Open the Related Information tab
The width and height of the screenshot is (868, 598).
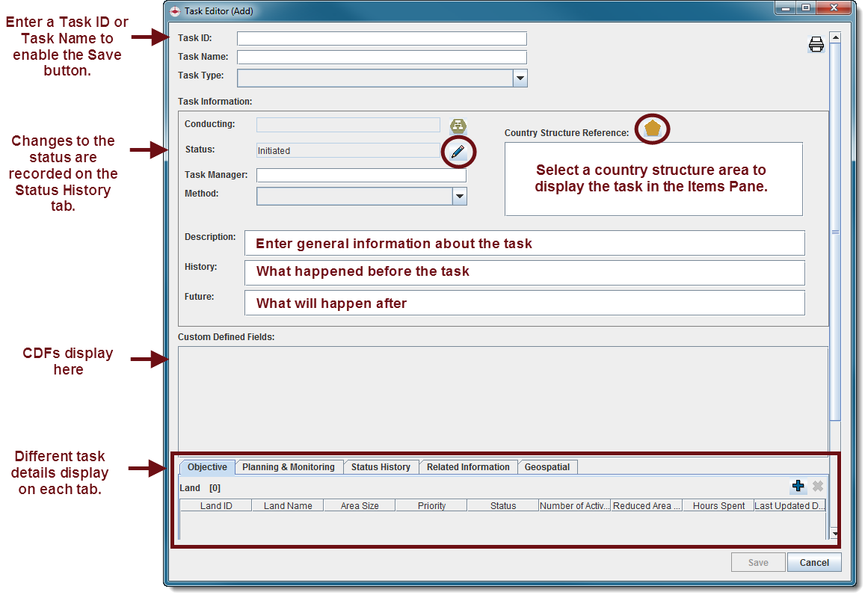[468, 467]
